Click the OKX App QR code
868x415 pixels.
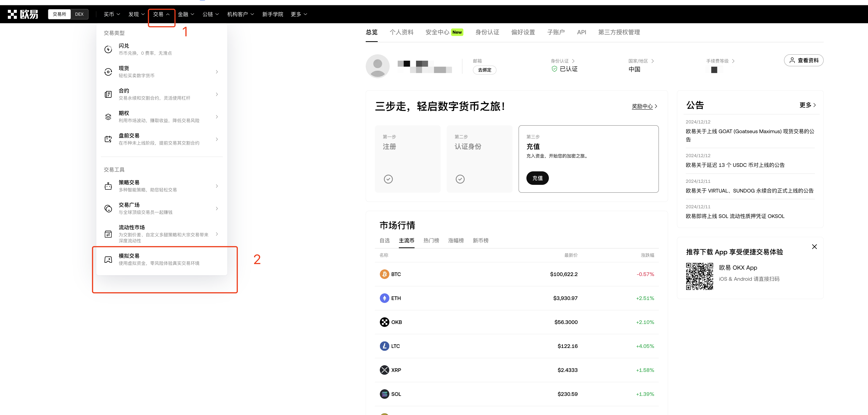[x=699, y=276]
